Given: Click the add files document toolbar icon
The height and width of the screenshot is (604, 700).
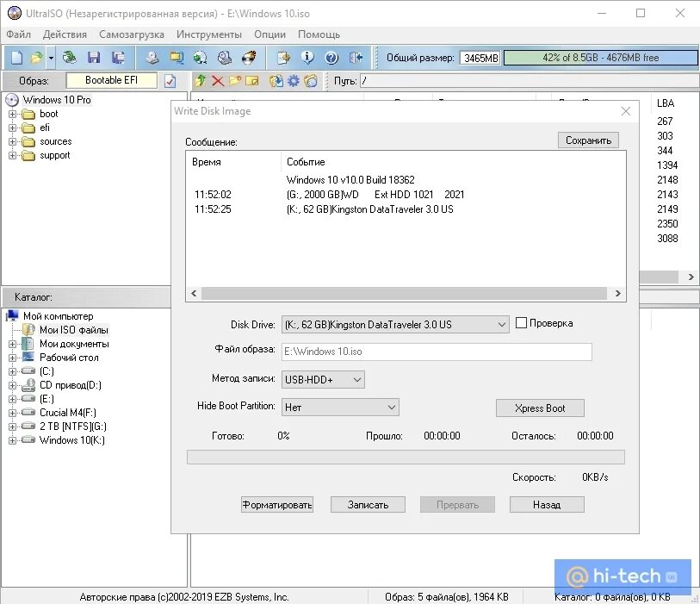Looking at the screenshot, I should click(283, 58).
